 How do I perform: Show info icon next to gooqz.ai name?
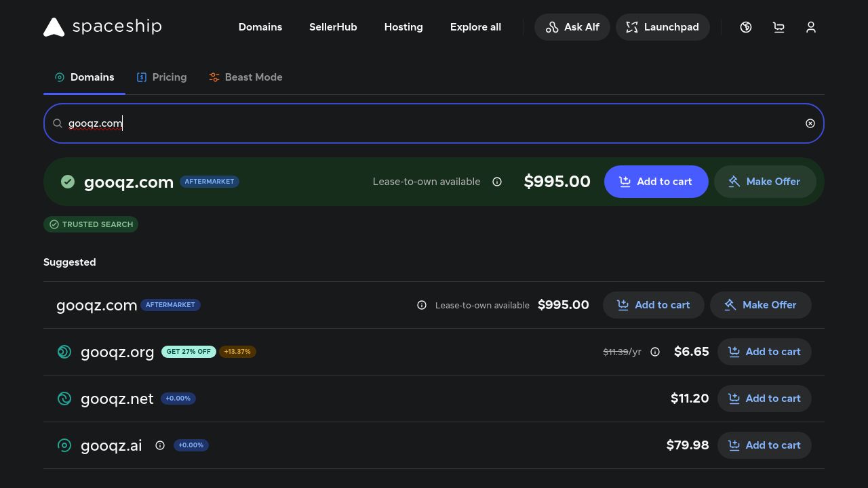(160, 445)
